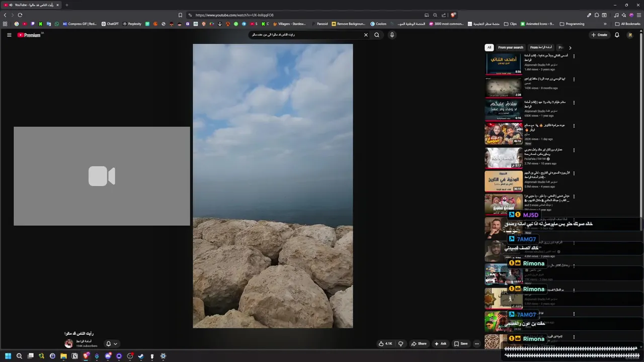Image resolution: width=644 pixels, height=362 pixels.
Task: Save the video to a playlist
Action: [x=461, y=344]
